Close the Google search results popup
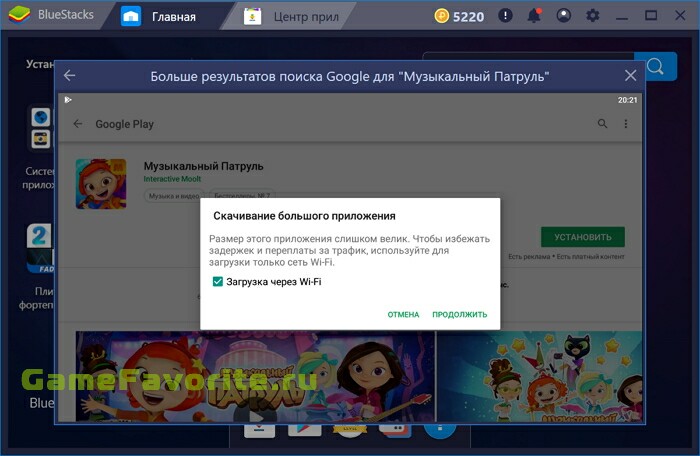The width and height of the screenshot is (700, 456). coord(630,75)
